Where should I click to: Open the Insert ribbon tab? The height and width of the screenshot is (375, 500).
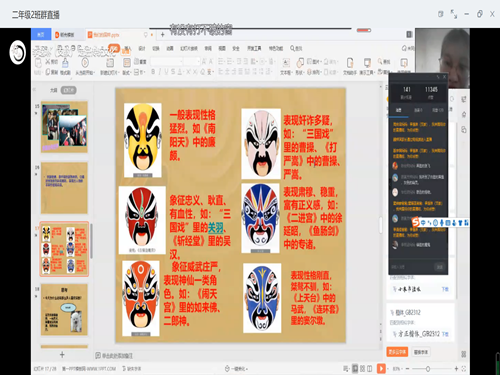tap(128, 48)
